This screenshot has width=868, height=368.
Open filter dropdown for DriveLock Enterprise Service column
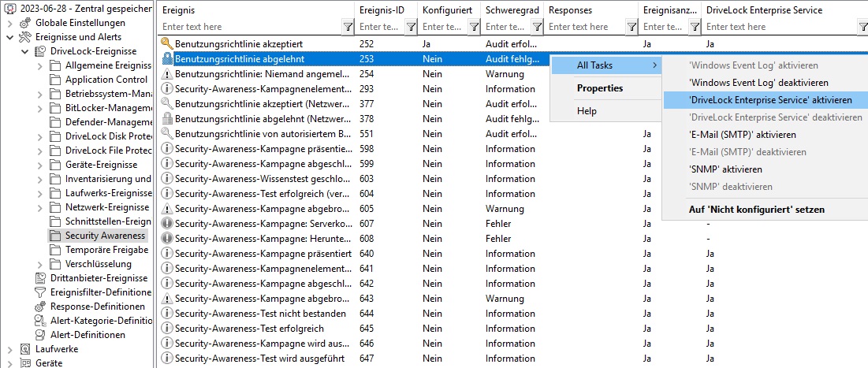(863, 27)
